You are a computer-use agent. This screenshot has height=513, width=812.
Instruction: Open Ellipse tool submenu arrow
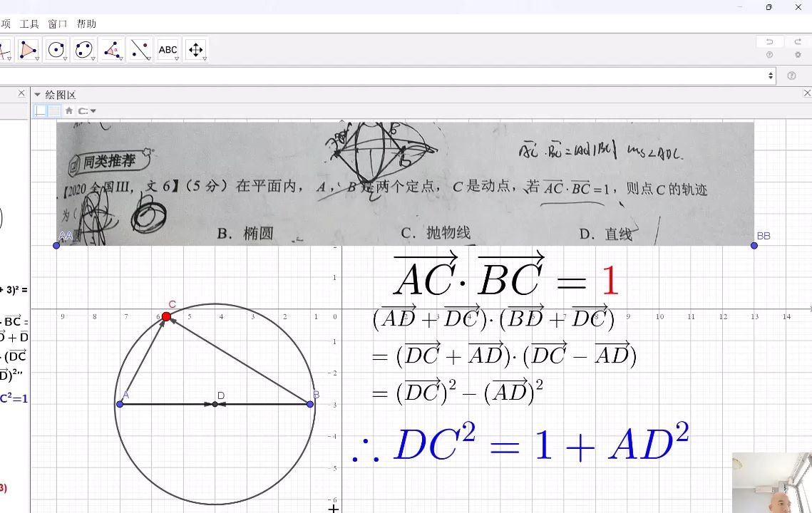pos(93,59)
